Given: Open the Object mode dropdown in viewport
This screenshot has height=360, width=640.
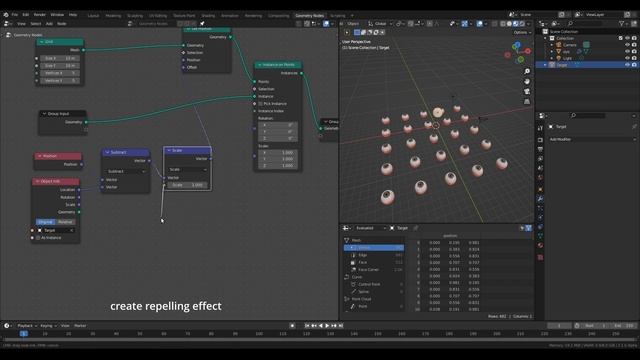Looking at the screenshot, I should (x=352, y=24).
